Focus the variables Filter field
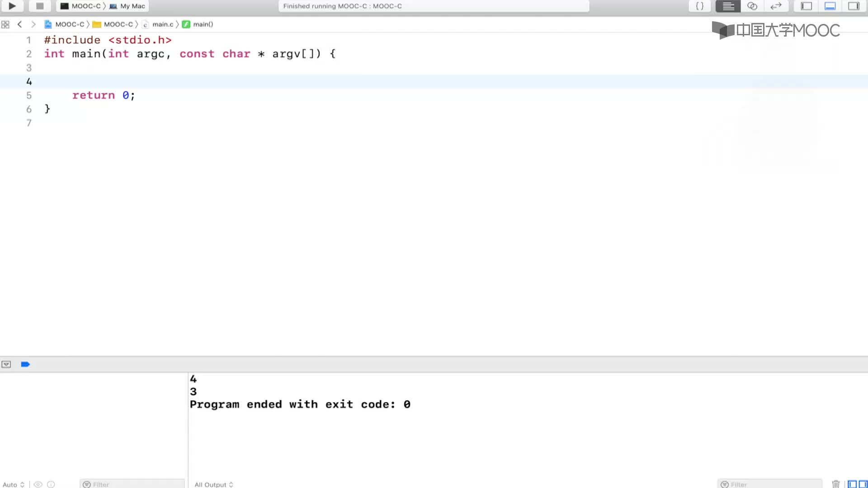 [132, 484]
